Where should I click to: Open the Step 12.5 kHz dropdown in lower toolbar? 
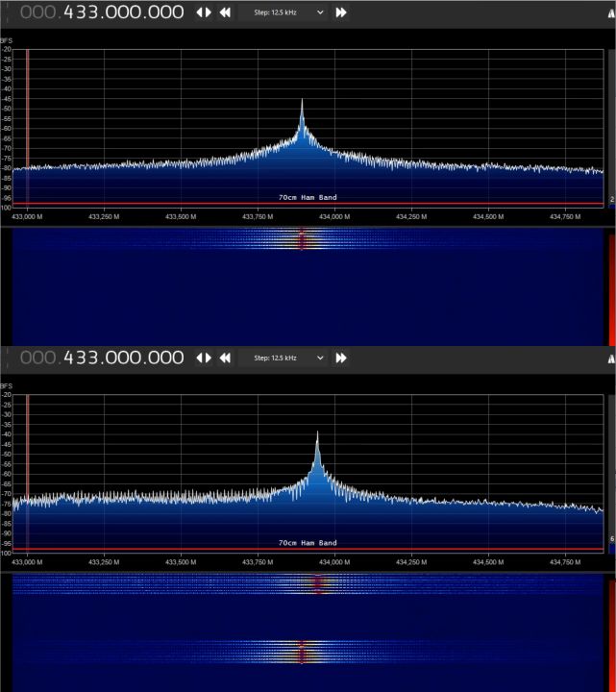point(288,358)
